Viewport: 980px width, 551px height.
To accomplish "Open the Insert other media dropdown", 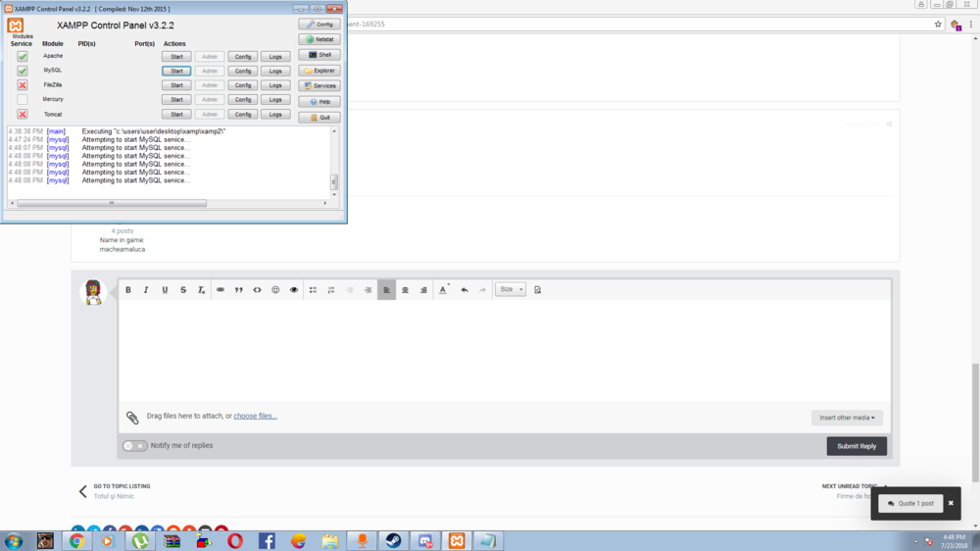I will (x=847, y=418).
